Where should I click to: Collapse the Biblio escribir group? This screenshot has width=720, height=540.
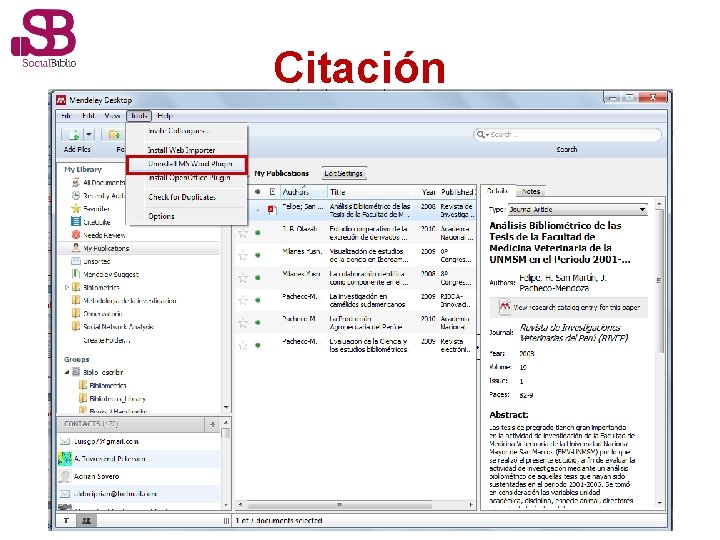(x=67, y=372)
